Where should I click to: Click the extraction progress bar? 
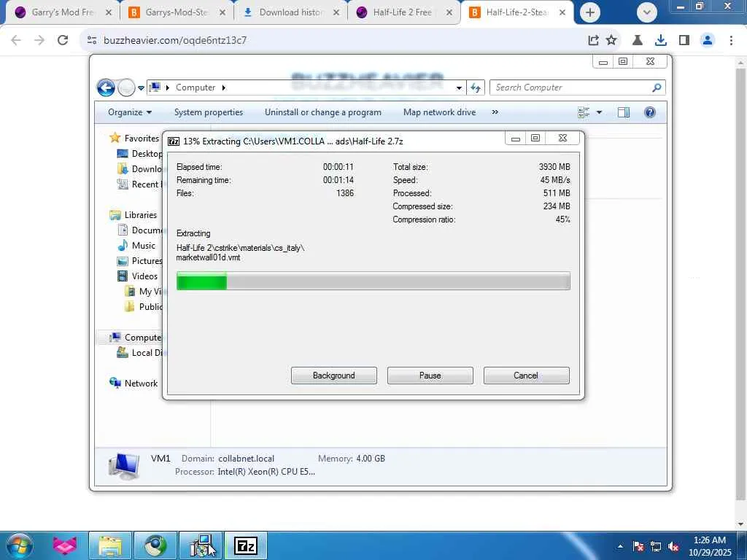[x=373, y=281]
